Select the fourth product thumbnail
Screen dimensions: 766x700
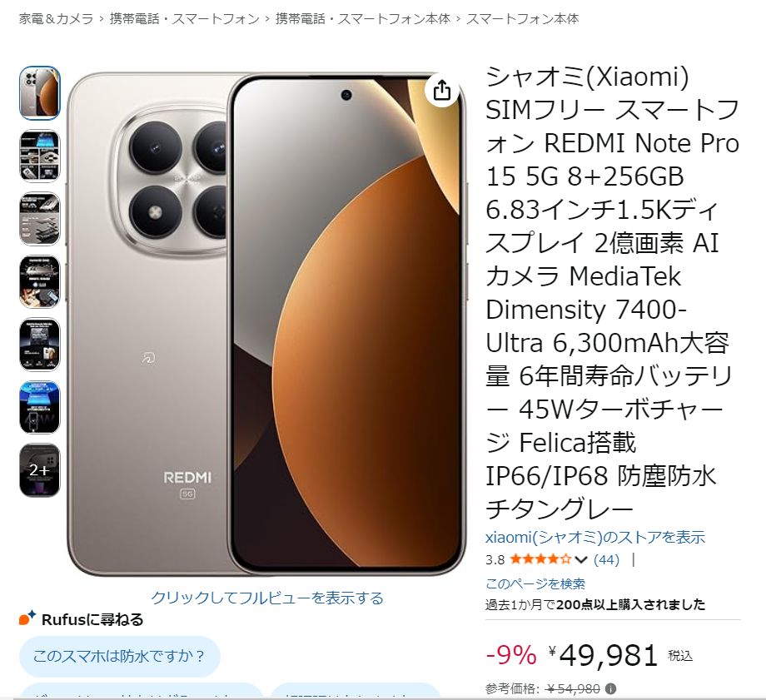(x=40, y=282)
